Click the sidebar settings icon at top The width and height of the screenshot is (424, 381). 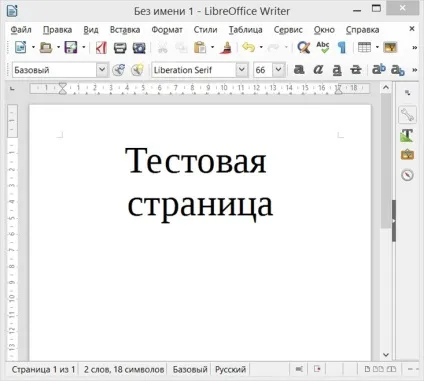coord(407,92)
